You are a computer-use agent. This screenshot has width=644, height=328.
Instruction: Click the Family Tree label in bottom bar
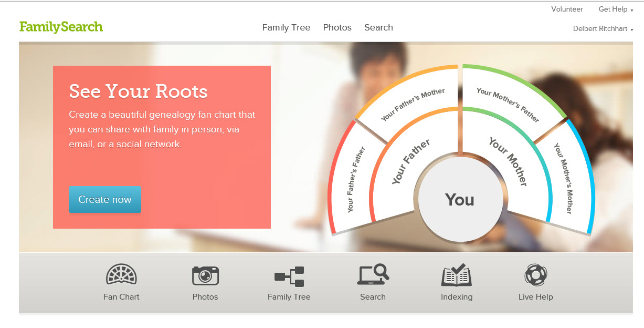pos(289,297)
